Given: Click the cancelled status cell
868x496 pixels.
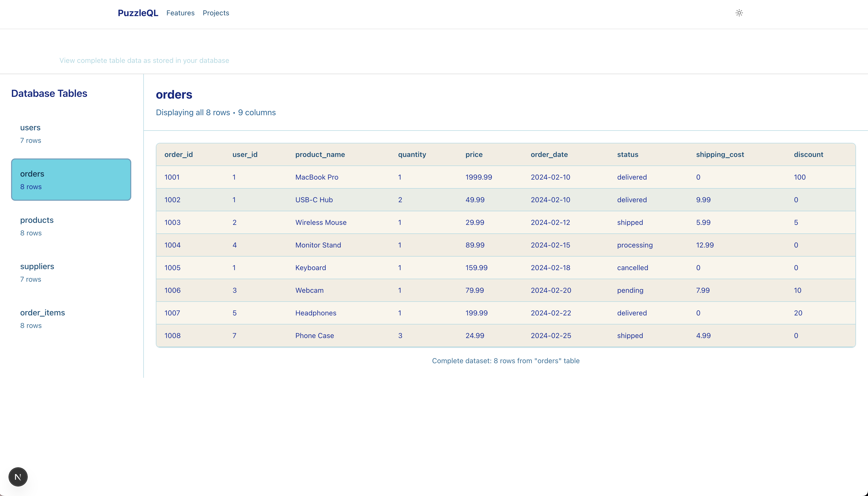Looking at the screenshot, I should pos(632,268).
